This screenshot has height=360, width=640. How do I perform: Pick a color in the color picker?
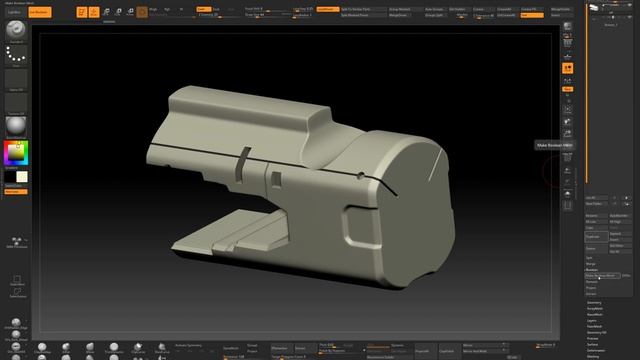point(16,153)
